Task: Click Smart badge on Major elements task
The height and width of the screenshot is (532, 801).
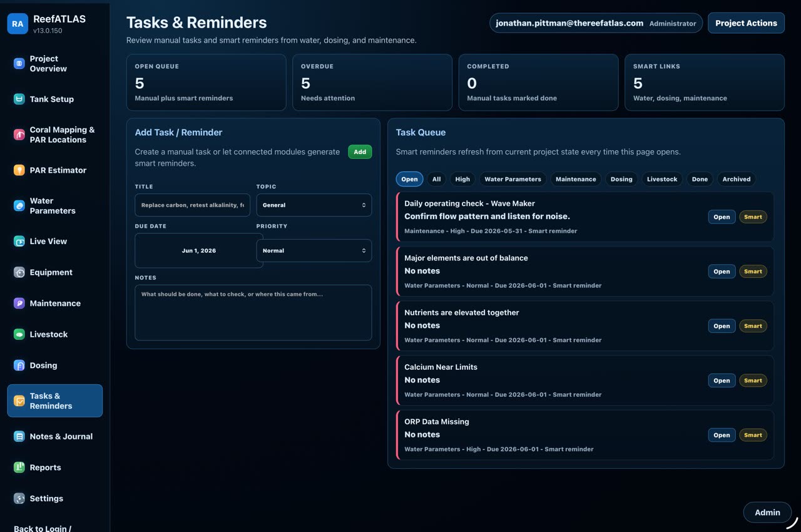Action: point(753,272)
